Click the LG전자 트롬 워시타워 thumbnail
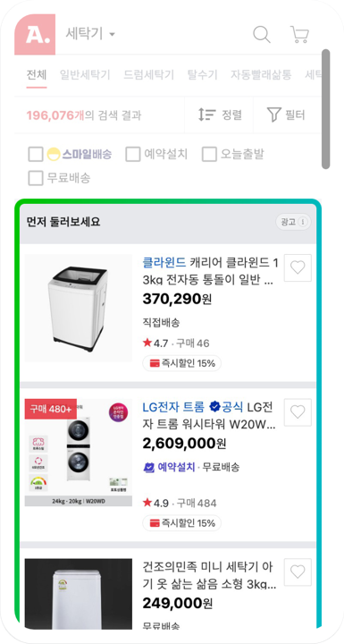Screen dimensions: 344x644 click(x=79, y=453)
